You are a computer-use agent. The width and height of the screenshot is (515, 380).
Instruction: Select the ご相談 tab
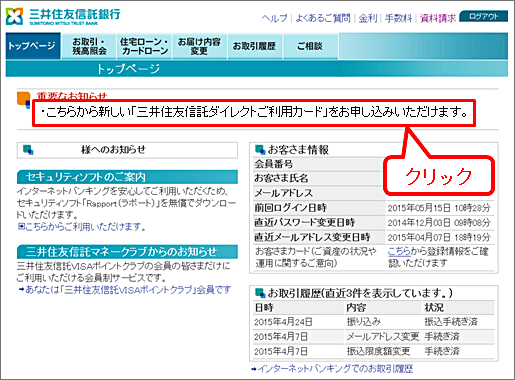click(310, 46)
